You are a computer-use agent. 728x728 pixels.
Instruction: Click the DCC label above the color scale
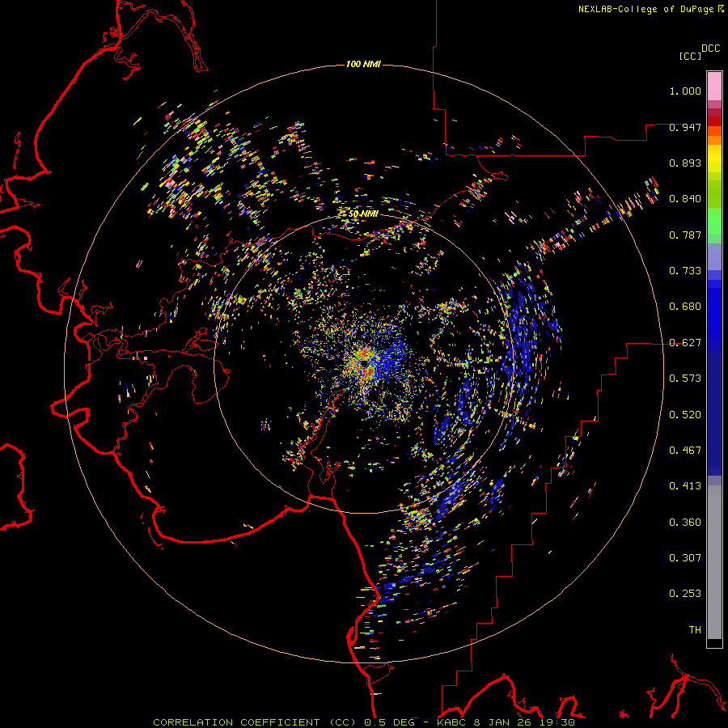(x=711, y=49)
